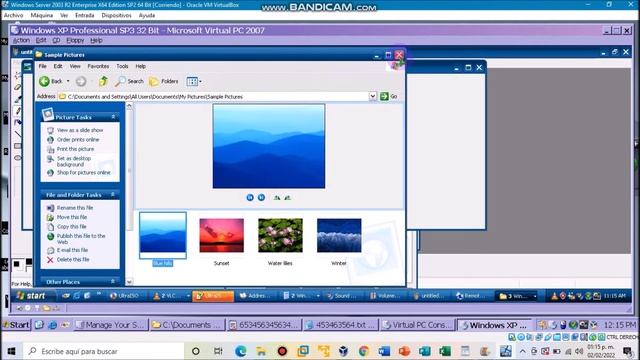Open Dispositivos menu in VirtualBox
The width and height of the screenshot is (640, 360).
coord(116,15)
